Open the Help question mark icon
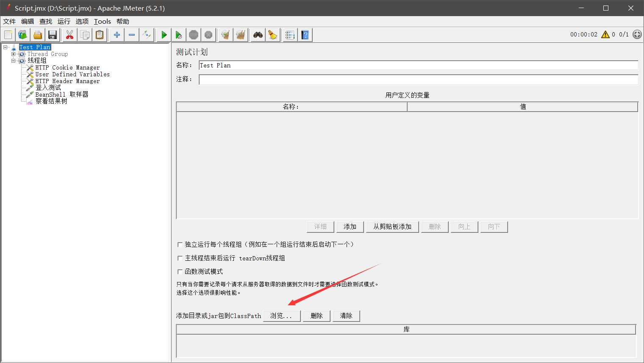The height and width of the screenshot is (363, 644). click(x=305, y=35)
